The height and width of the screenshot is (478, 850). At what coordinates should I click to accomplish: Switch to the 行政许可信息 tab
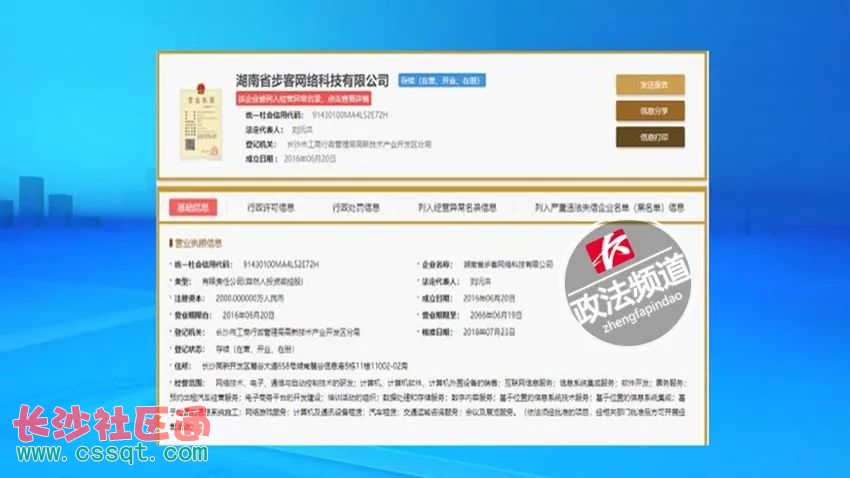coord(271,208)
